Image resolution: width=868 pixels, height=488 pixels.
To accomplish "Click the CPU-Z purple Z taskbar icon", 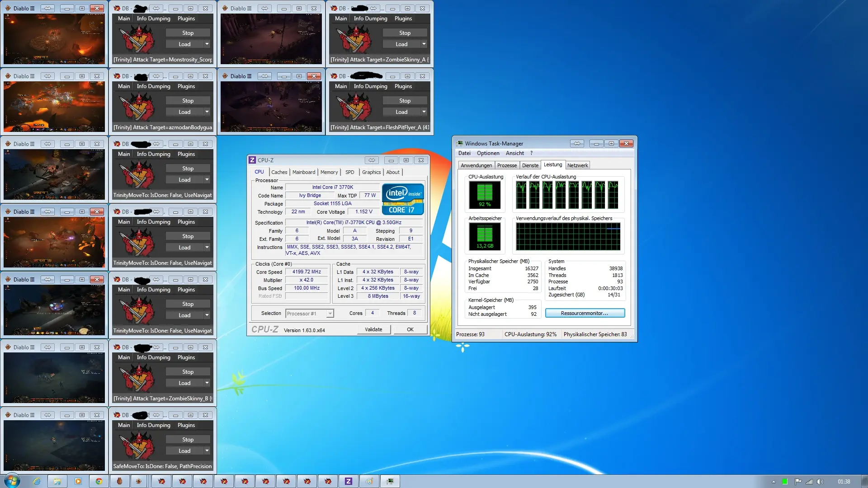I will (x=349, y=481).
